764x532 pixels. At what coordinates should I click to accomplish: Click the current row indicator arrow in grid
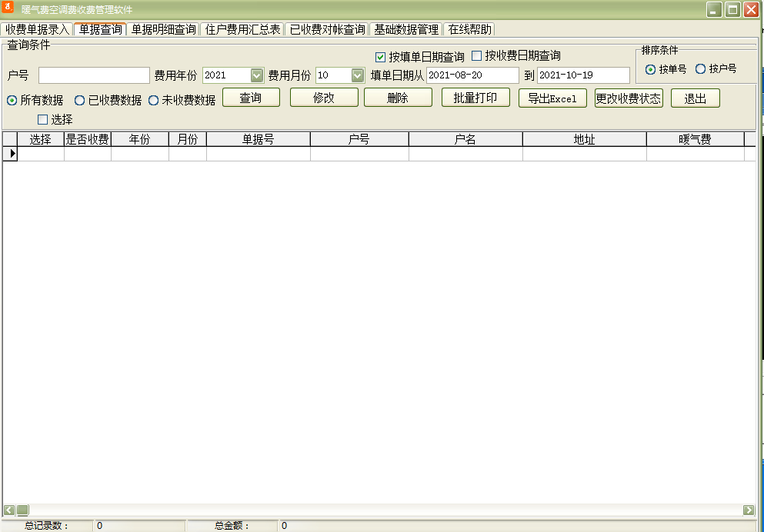coord(10,154)
